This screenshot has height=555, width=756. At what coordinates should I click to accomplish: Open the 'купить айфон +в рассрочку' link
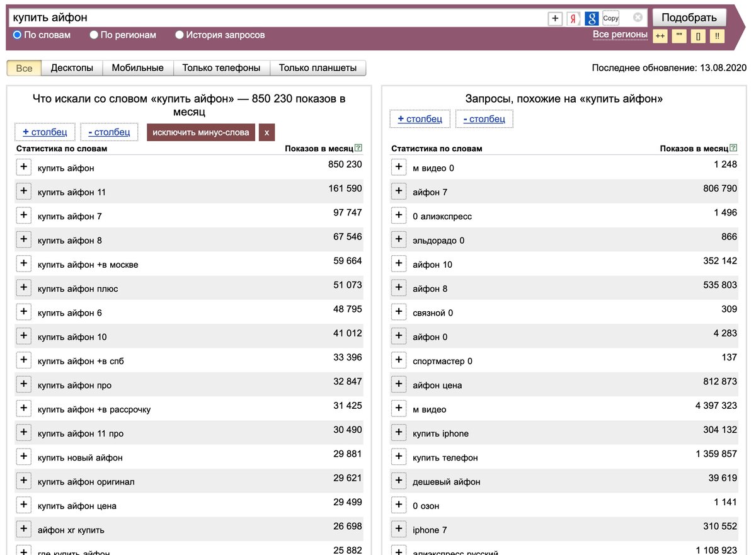pyautogui.click(x=94, y=409)
